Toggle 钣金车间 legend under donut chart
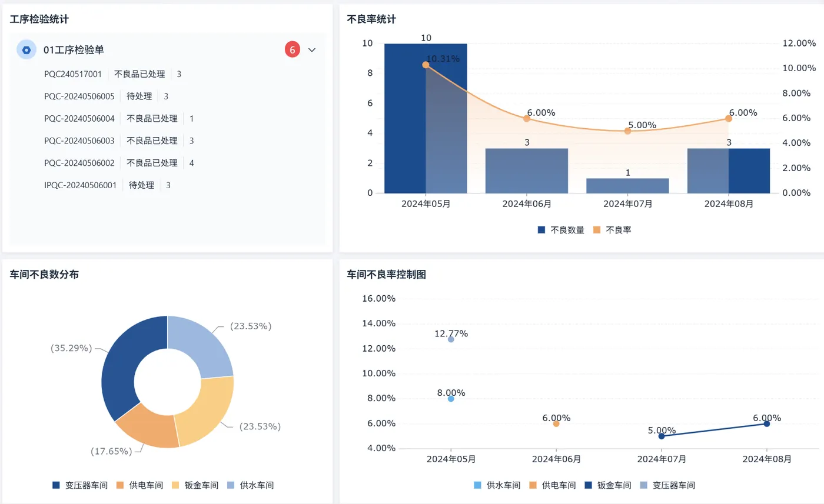824x504 pixels. point(195,485)
